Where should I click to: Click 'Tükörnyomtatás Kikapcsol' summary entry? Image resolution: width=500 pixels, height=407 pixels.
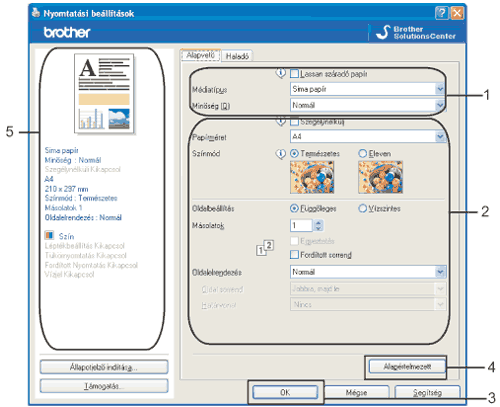click(86, 255)
